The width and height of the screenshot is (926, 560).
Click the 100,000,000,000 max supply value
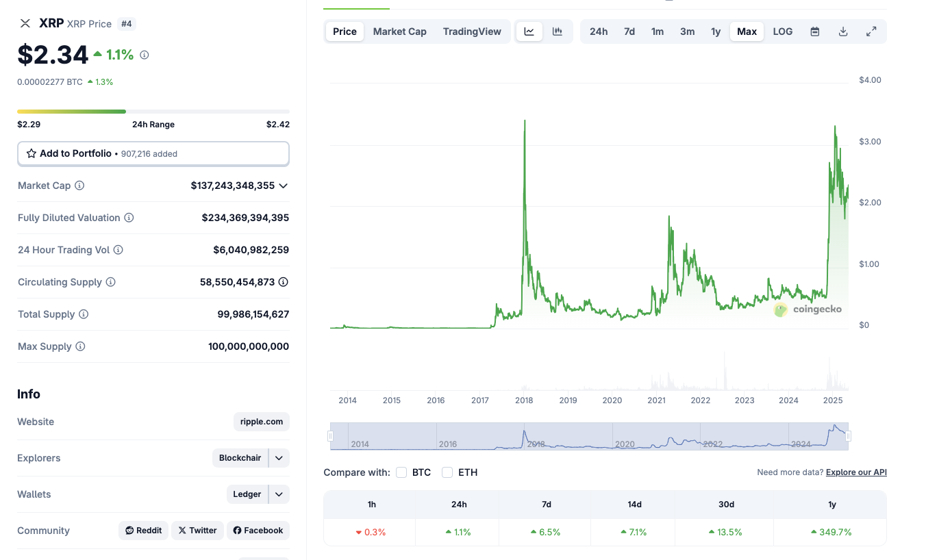tap(249, 346)
